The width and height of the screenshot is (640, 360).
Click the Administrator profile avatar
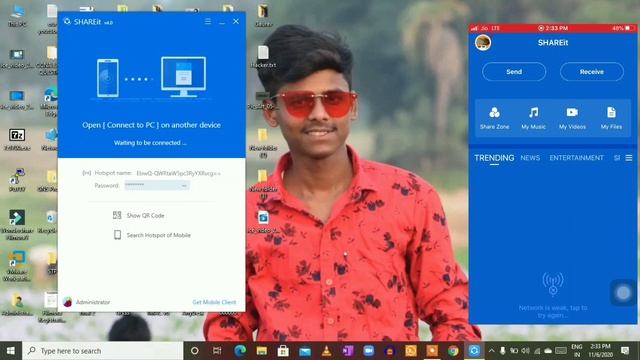click(67, 302)
